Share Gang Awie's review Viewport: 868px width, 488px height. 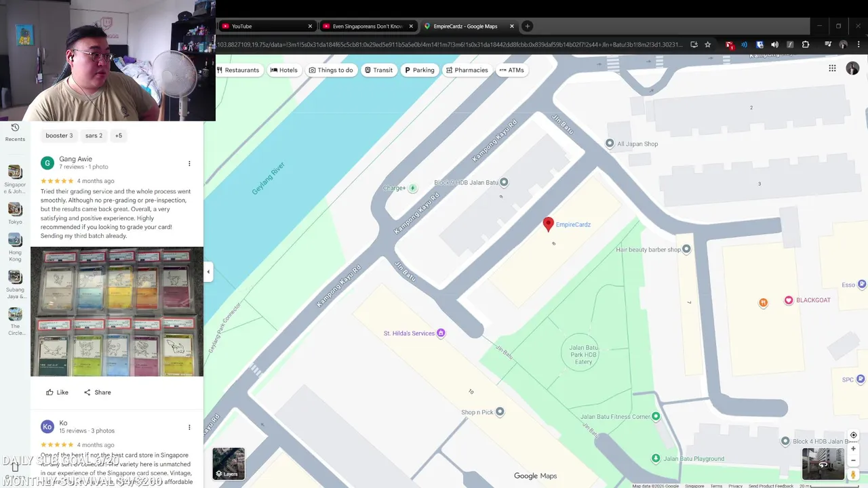97,392
